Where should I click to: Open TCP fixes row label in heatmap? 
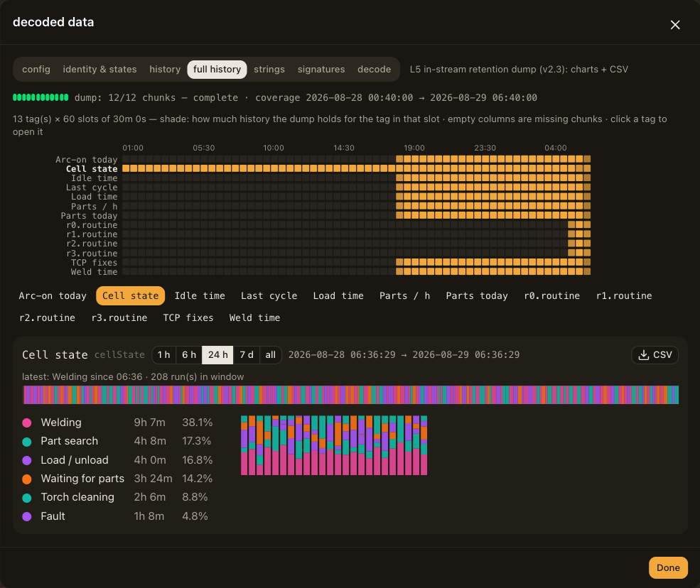pyautogui.click(x=95, y=262)
